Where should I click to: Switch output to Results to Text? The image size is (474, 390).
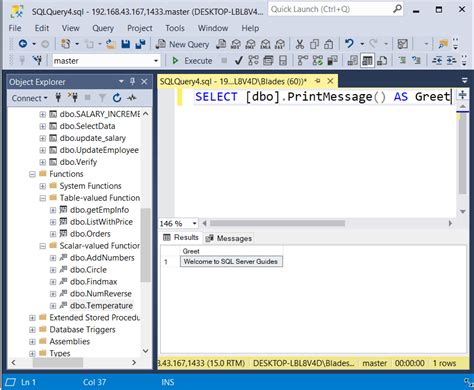(x=352, y=61)
